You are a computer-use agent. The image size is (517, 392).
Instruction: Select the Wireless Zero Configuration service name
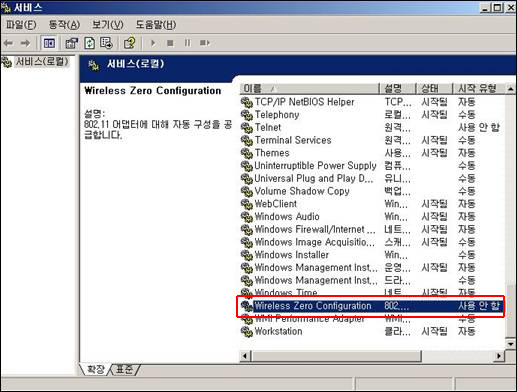[313, 306]
